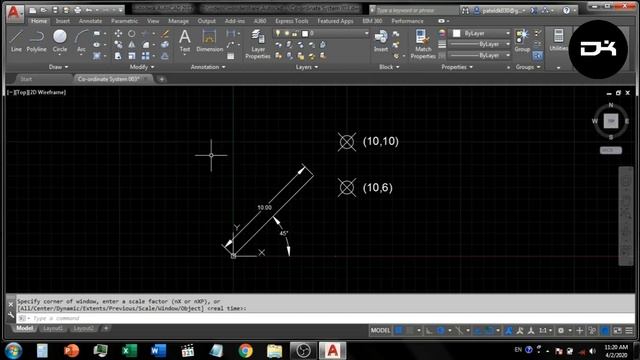Open Layer Properties manager

coord(258,44)
